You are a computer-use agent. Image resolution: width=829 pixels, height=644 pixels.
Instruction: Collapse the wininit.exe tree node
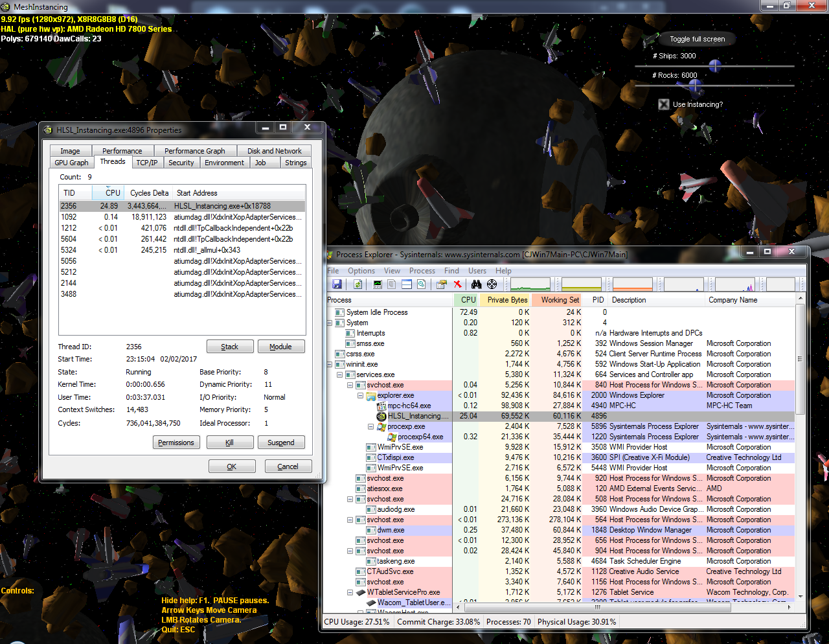(x=330, y=364)
